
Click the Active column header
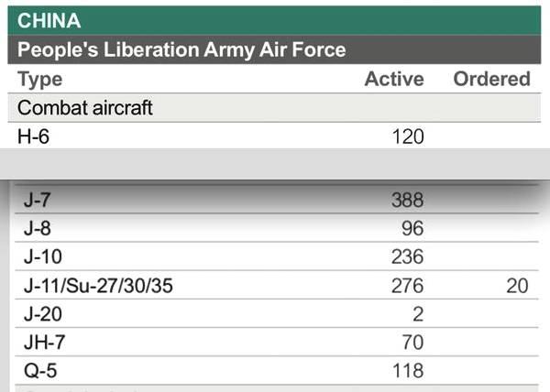click(x=394, y=79)
